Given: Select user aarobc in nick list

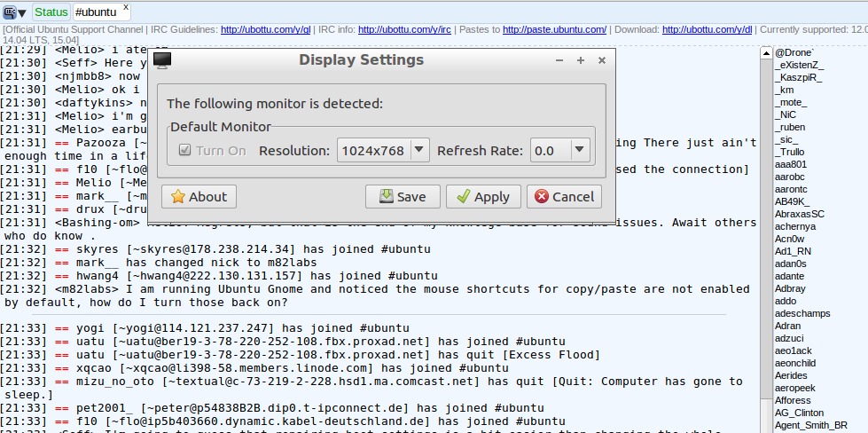Looking at the screenshot, I should 790,177.
